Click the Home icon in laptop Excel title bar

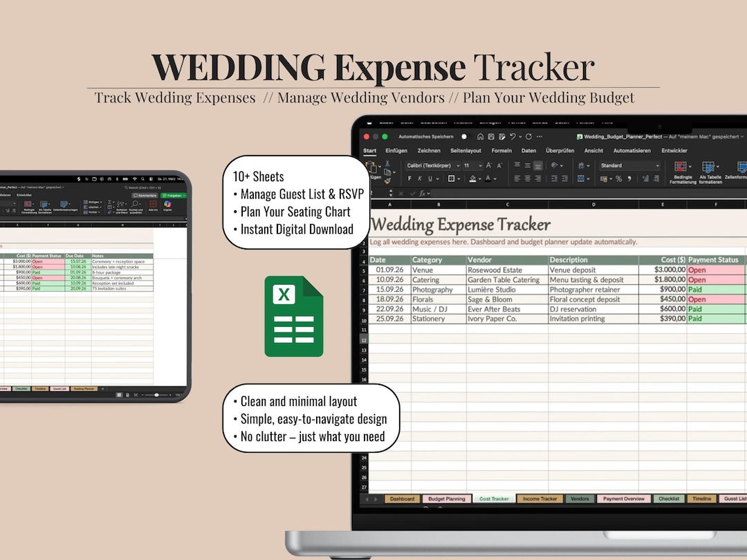click(x=480, y=137)
